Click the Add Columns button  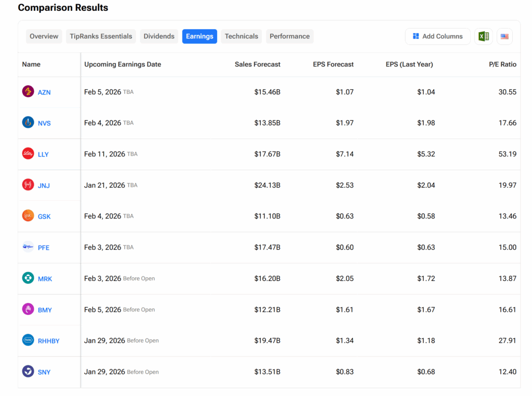click(437, 36)
